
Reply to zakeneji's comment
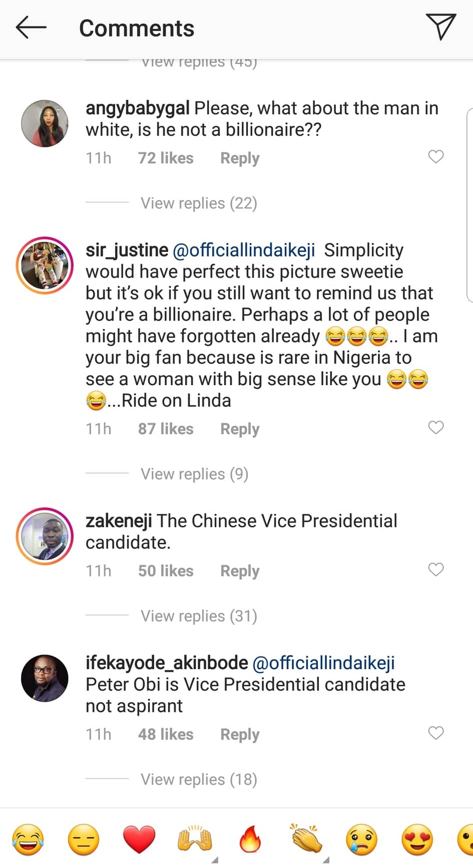240,571
